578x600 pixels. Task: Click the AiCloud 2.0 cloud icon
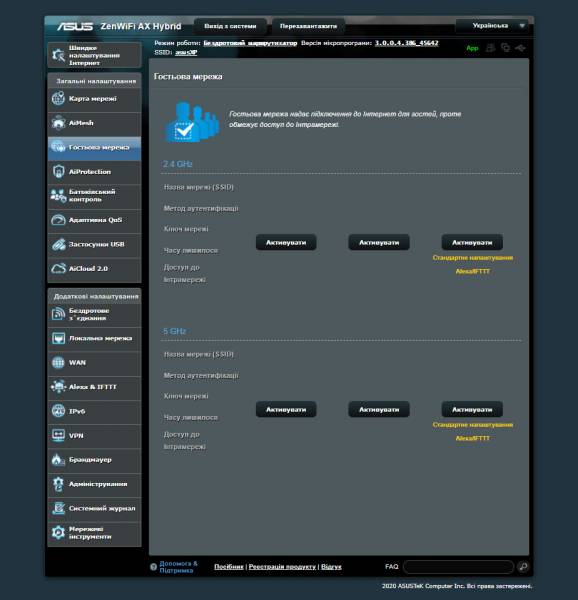click(x=58, y=268)
